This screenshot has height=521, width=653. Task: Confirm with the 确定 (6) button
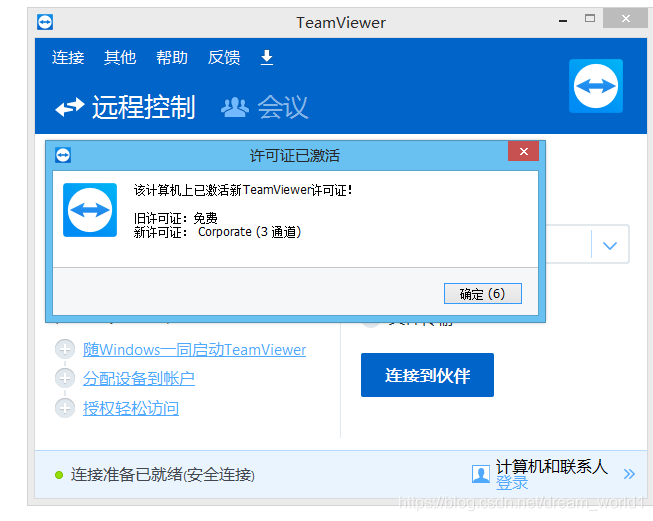483,294
